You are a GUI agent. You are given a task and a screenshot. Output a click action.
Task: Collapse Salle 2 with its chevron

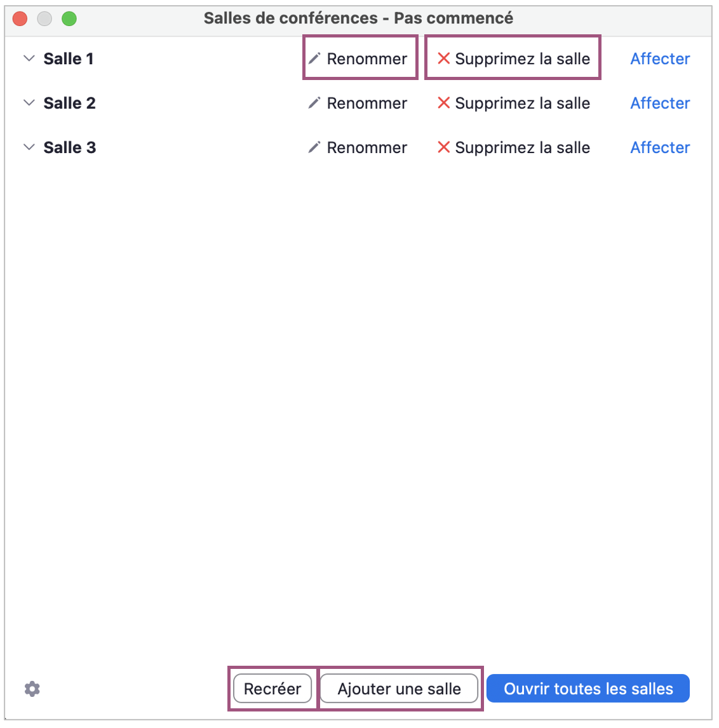coord(29,103)
